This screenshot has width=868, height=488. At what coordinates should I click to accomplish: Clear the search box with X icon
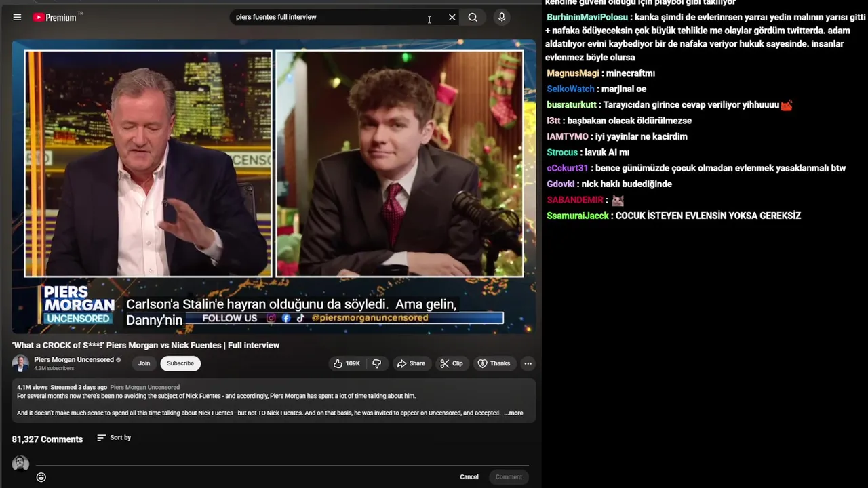coord(452,17)
